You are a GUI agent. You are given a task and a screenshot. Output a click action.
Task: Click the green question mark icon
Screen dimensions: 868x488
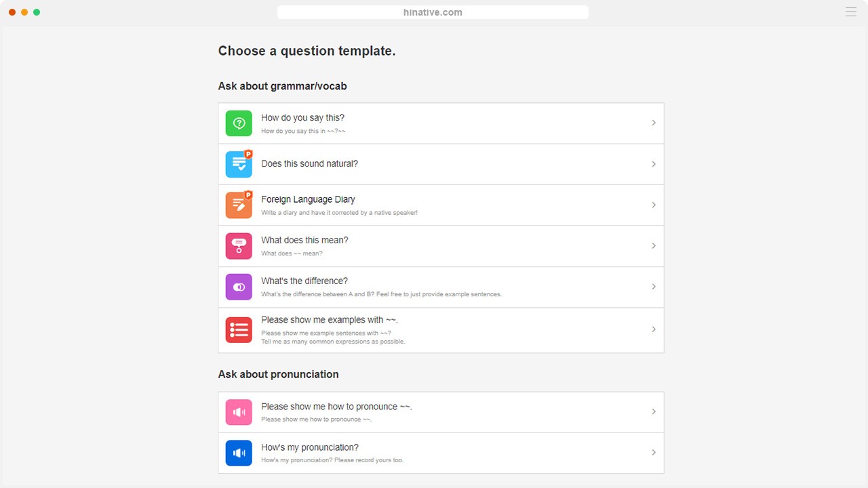pyautogui.click(x=239, y=123)
